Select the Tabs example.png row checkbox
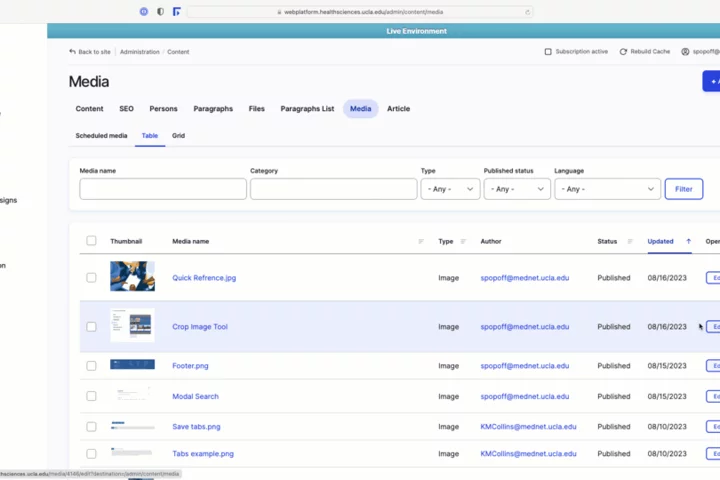 tap(91, 453)
